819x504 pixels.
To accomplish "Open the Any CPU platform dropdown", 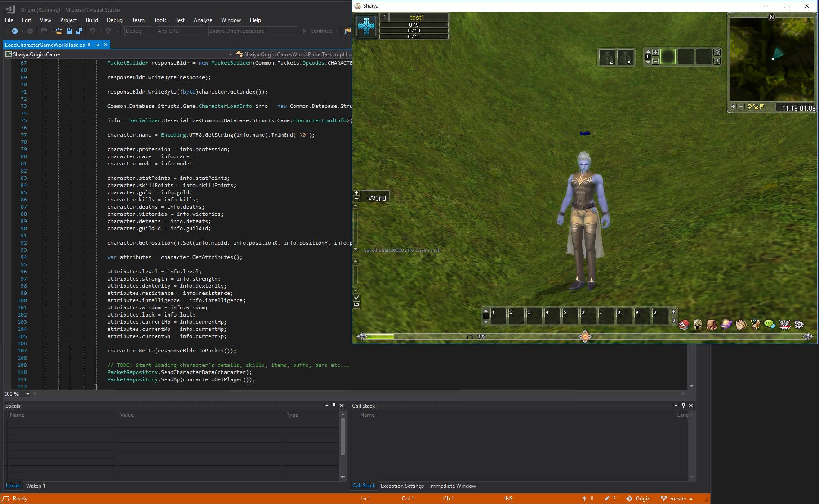I will 180,31.
